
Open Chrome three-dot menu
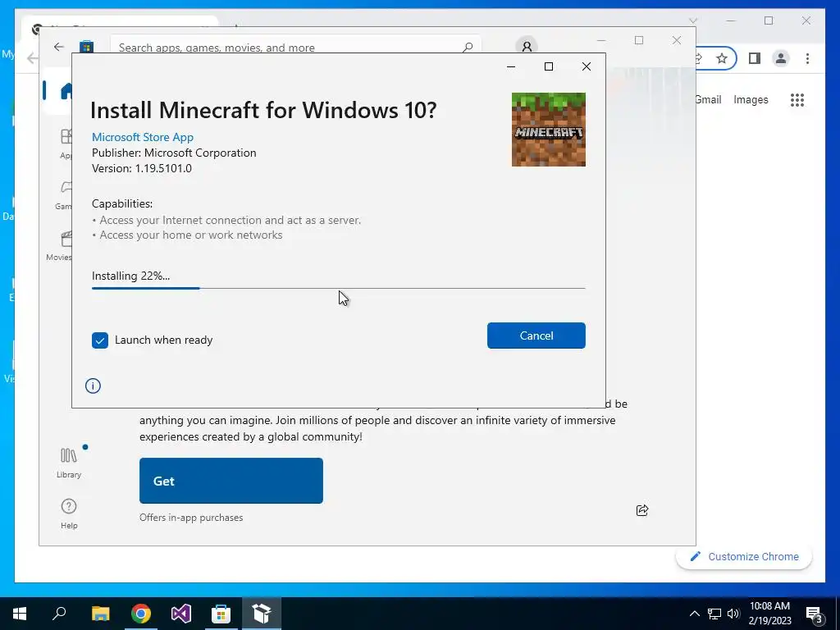tap(807, 58)
